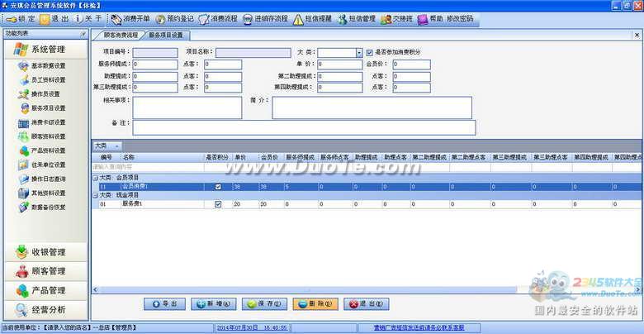
Task: Open 消费开单 from the toolbar
Action: pos(130,19)
